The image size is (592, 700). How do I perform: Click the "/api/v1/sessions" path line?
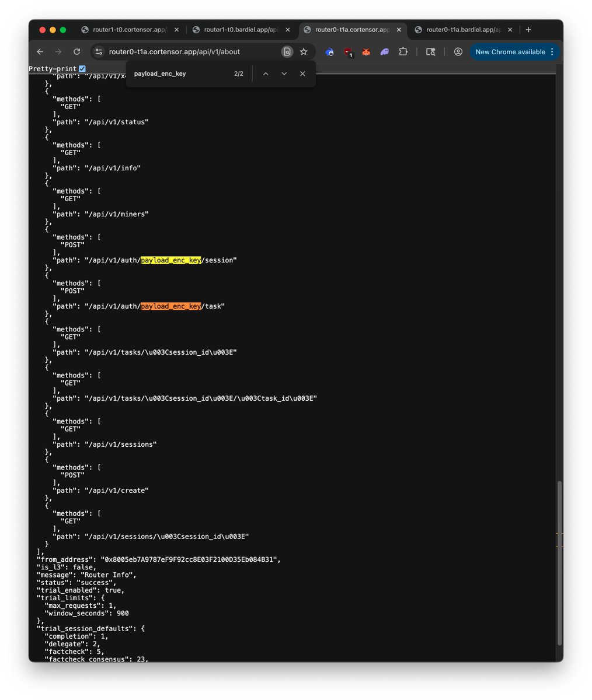(105, 444)
